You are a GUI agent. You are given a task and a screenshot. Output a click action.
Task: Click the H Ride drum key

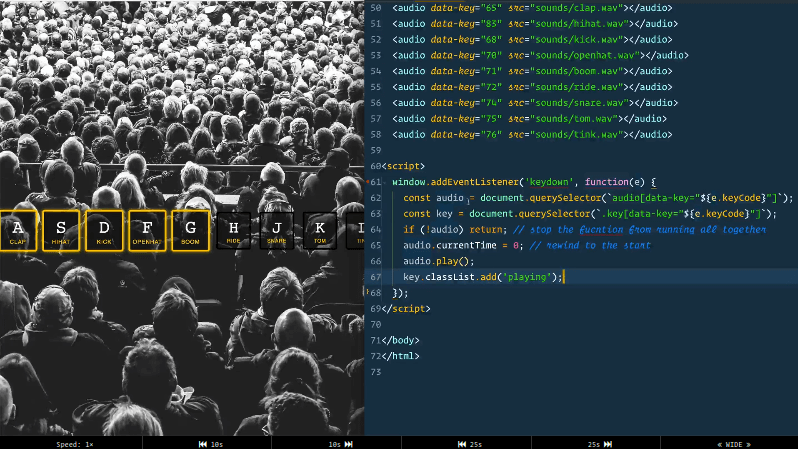(234, 231)
